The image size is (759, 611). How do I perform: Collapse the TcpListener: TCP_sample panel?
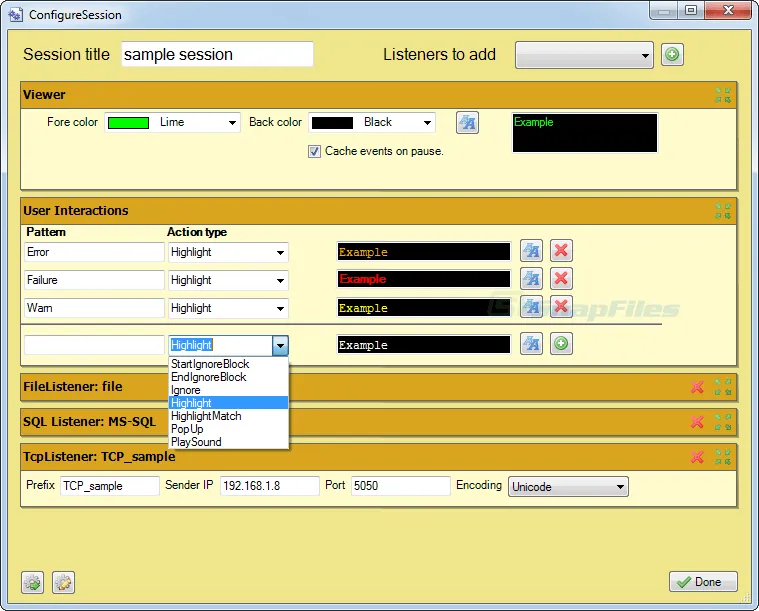723,457
